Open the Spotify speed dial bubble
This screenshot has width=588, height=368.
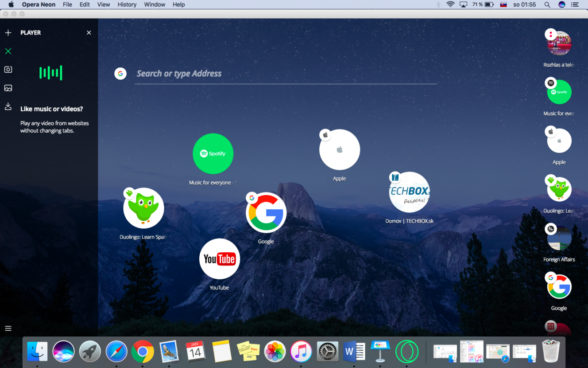pyautogui.click(x=213, y=154)
